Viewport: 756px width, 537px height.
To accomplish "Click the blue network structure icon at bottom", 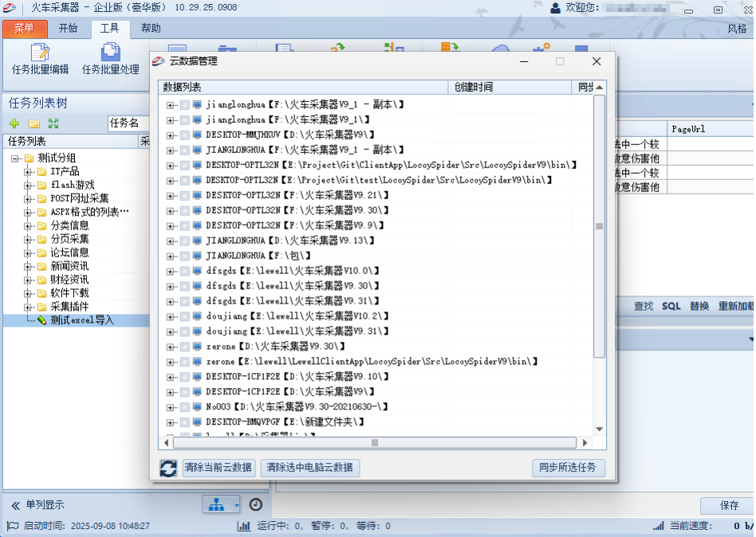I will [216, 504].
